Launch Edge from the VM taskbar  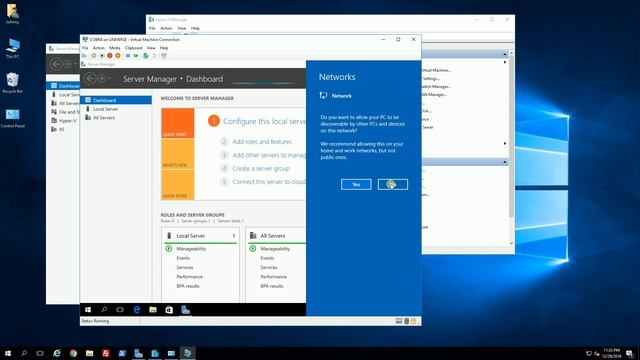pyautogui.click(x=137, y=310)
